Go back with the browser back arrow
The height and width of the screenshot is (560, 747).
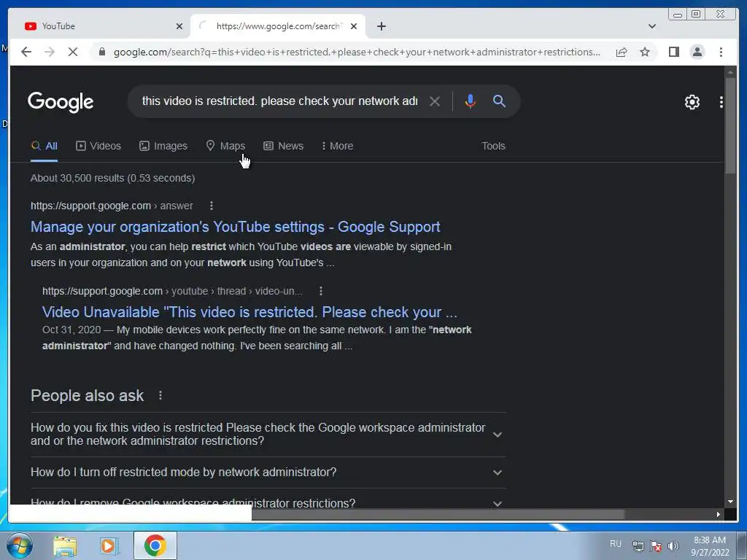26,52
